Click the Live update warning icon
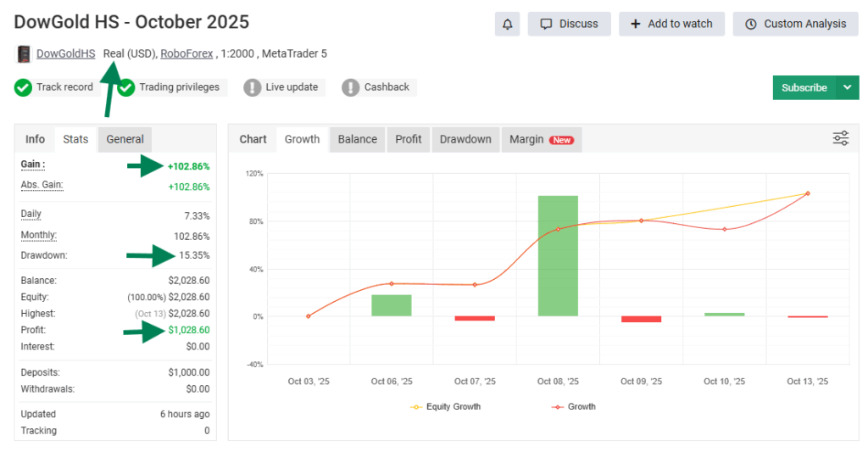 (x=253, y=87)
